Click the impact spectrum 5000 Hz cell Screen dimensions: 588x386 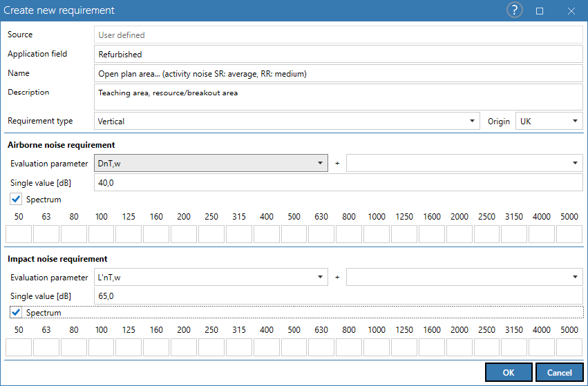coord(569,347)
